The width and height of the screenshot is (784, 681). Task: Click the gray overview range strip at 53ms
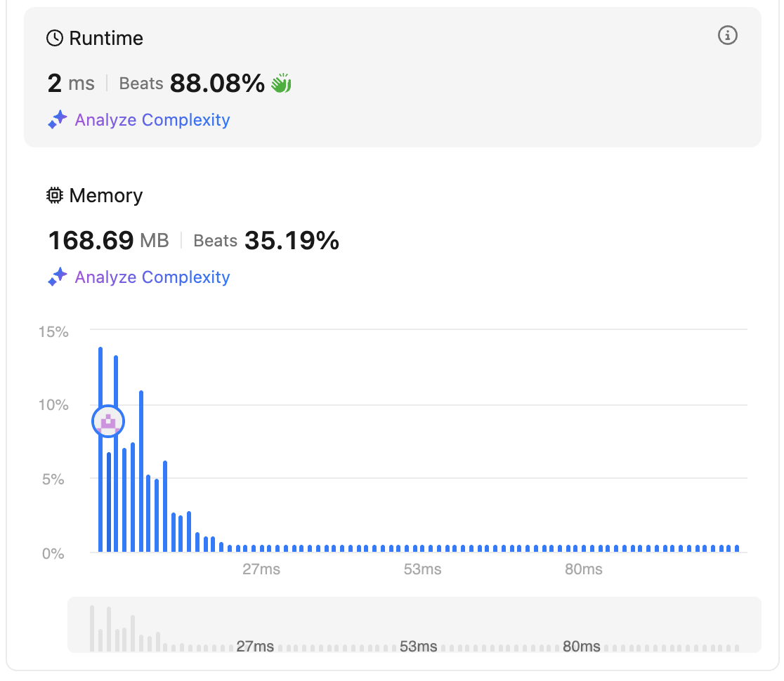pos(418,646)
